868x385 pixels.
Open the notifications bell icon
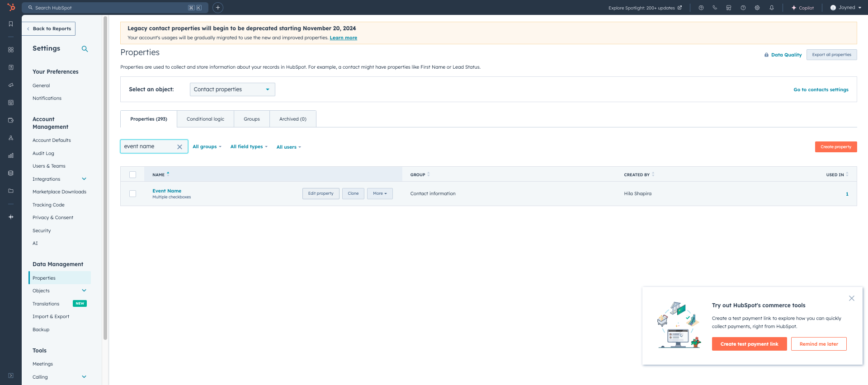[x=772, y=8]
